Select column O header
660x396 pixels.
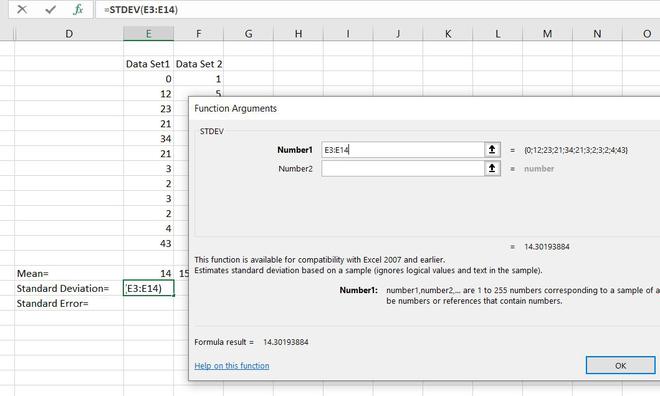641,34
